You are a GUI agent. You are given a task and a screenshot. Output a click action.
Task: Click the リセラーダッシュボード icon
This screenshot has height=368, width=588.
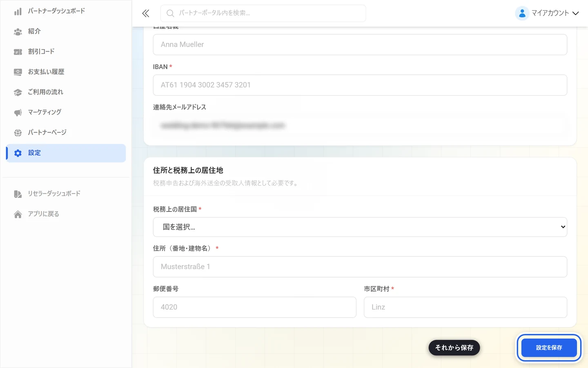coord(18,194)
